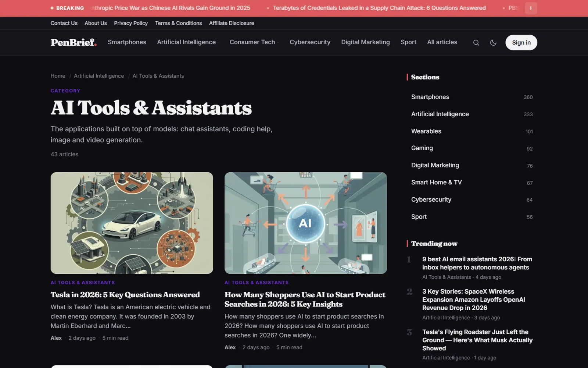Click the 360 count beside Smartphones
This screenshot has height=368, width=588.
tap(528, 97)
